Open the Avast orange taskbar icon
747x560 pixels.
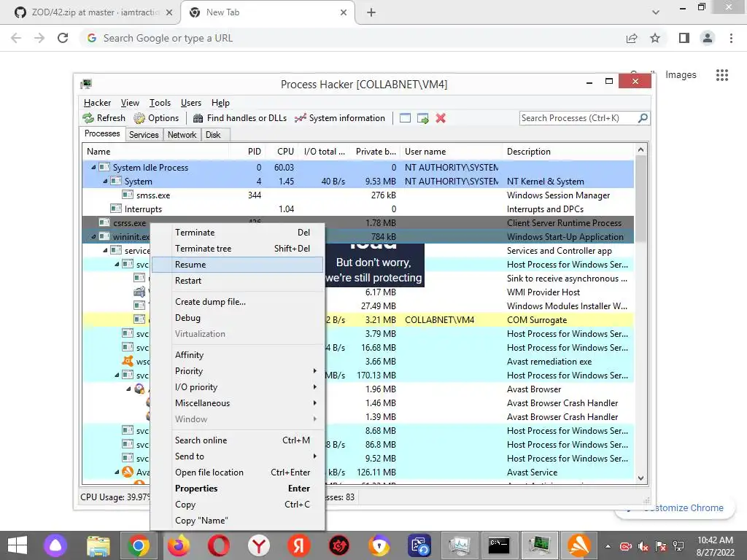[x=578, y=545]
